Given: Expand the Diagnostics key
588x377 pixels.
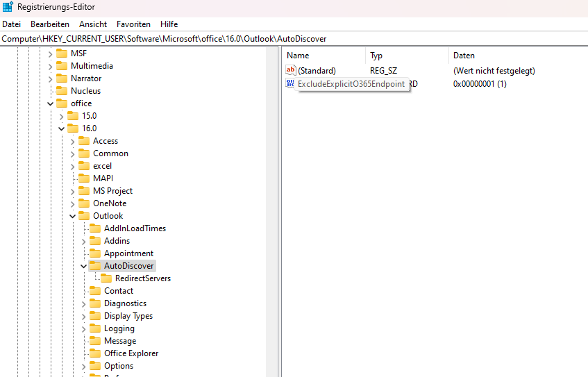Looking at the screenshot, I should pyautogui.click(x=83, y=303).
